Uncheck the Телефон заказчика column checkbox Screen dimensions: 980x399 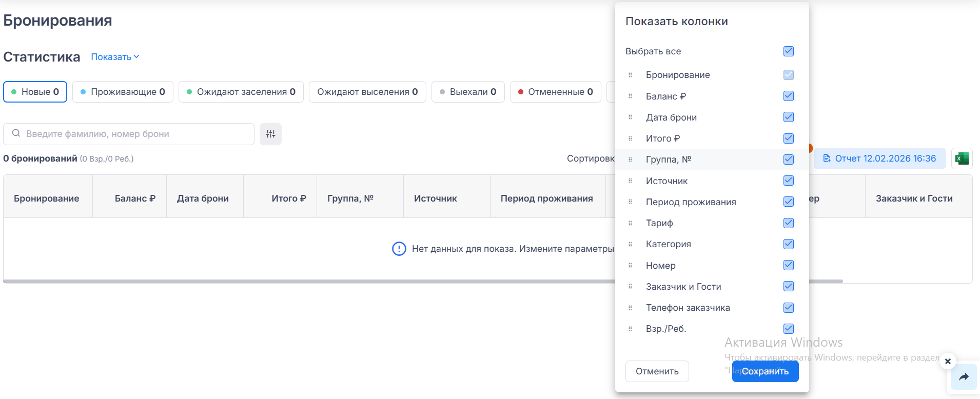(x=789, y=308)
